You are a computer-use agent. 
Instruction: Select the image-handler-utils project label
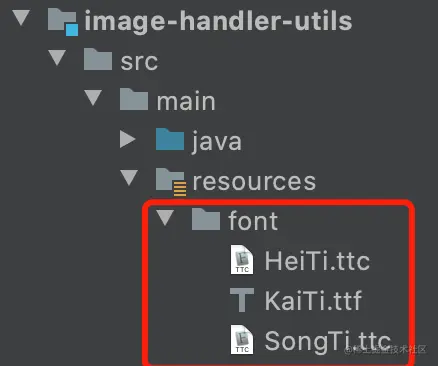(x=218, y=21)
